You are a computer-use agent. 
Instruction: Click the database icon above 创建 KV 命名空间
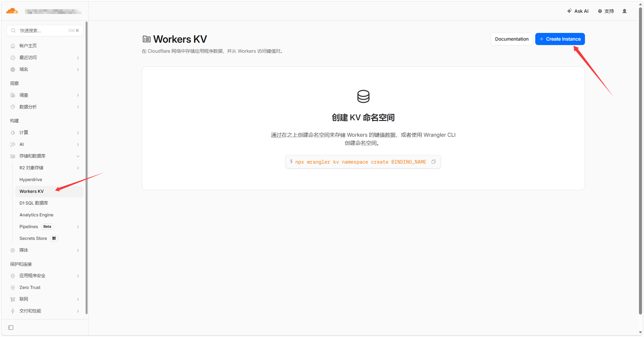pyautogui.click(x=363, y=96)
